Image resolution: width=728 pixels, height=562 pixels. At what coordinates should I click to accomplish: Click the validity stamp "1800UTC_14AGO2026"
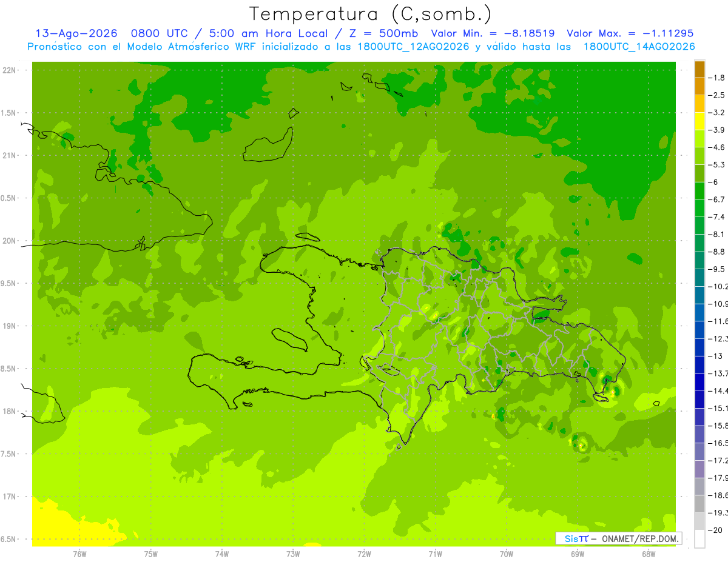(x=639, y=47)
